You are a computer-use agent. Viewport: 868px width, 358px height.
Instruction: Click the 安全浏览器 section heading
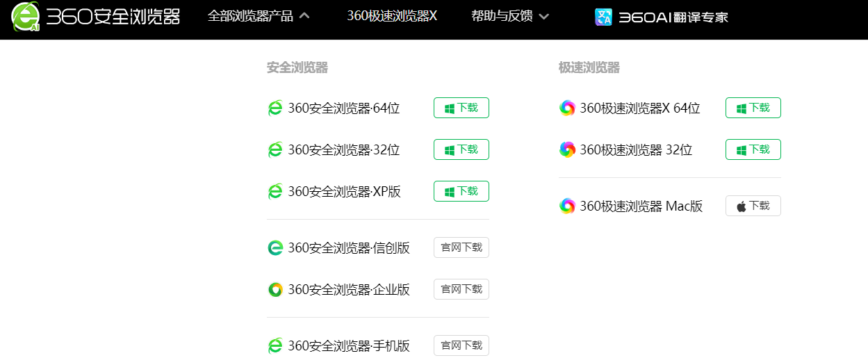point(297,67)
